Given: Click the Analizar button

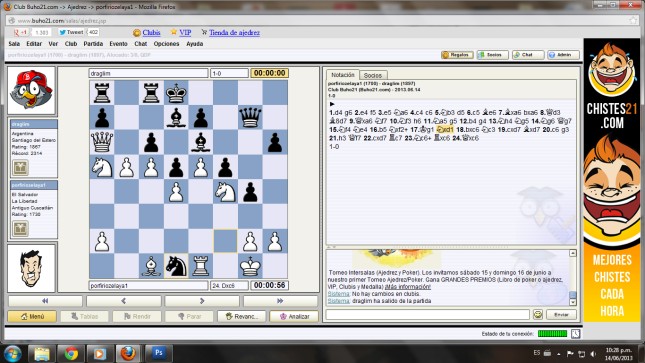Looking at the screenshot, I should (x=294, y=316).
